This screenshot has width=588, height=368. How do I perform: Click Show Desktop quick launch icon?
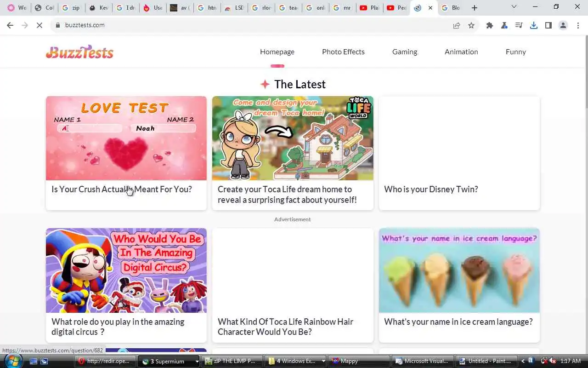[34, 361]
